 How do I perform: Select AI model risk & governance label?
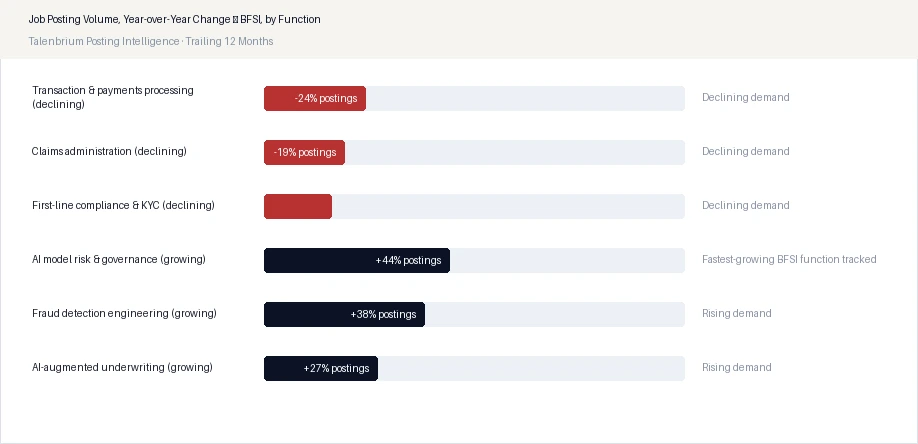point(119,259)
